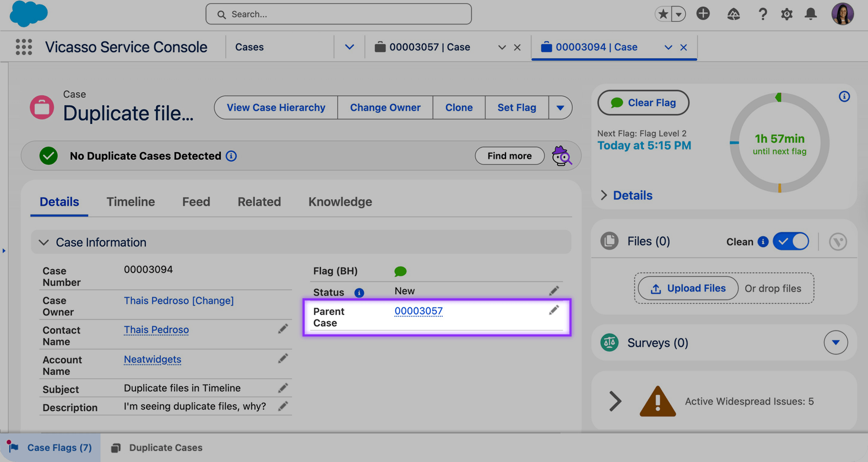Image resolution: width=868 pixels, height=462 pixels.
Task: Open the App Launcher grid icon
Action: (24, 47)
